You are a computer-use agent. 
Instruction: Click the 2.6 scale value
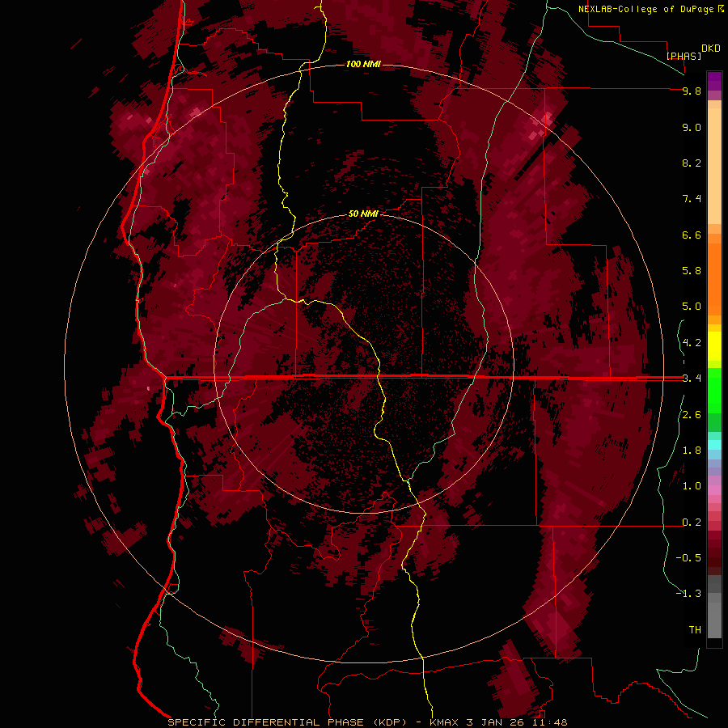(692, 415)
